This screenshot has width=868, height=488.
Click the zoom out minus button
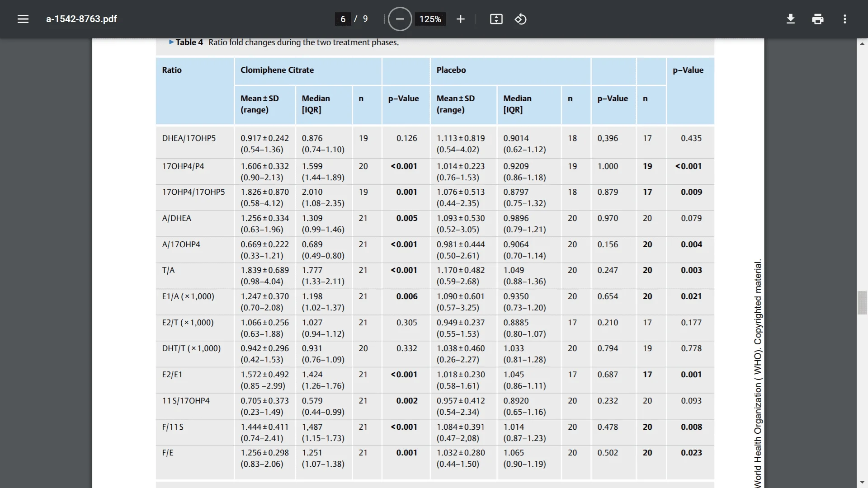[400, 19]
